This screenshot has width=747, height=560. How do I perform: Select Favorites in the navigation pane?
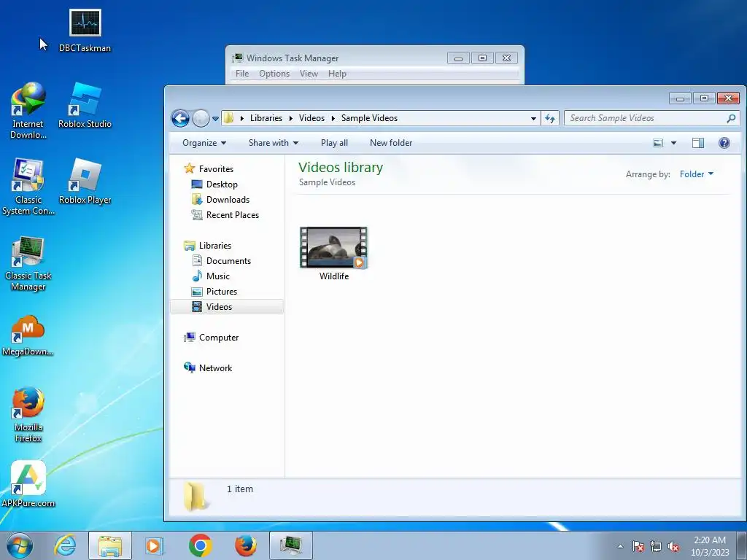pyautogui.click(x=209, y=168)
